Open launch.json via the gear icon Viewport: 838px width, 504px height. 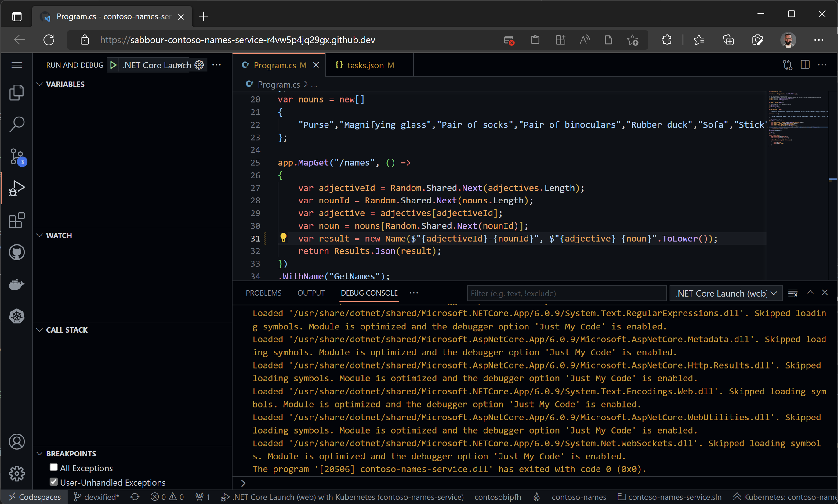pyautogui.click(x=199, y=65)
